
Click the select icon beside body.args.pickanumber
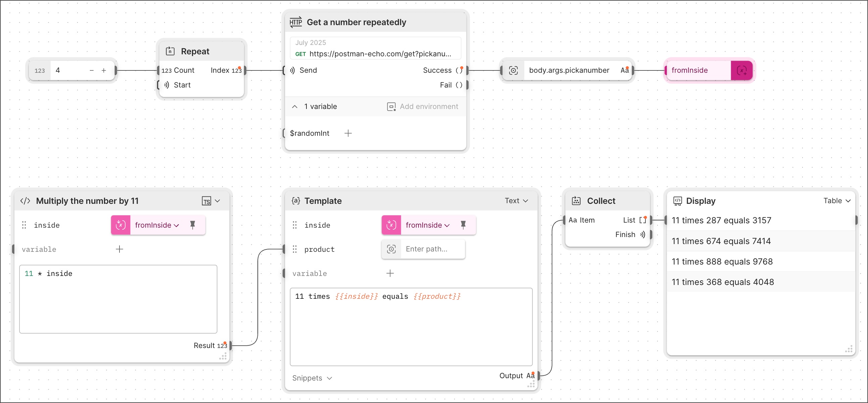tap(513, 70)
